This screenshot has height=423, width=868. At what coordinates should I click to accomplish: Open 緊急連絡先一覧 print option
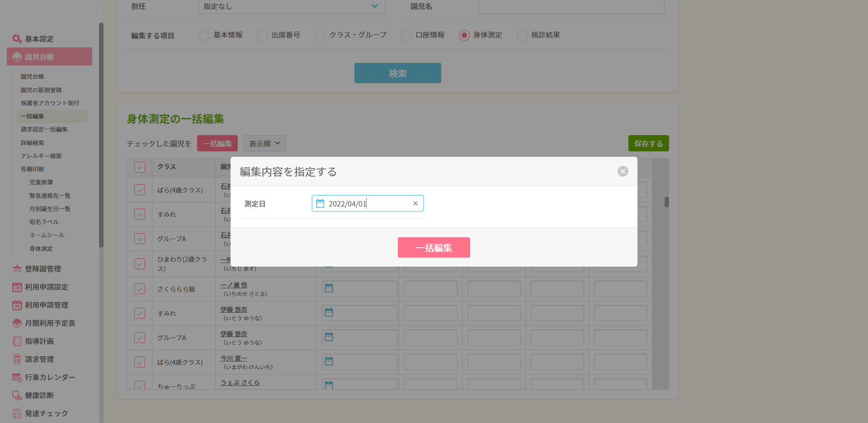50,196
